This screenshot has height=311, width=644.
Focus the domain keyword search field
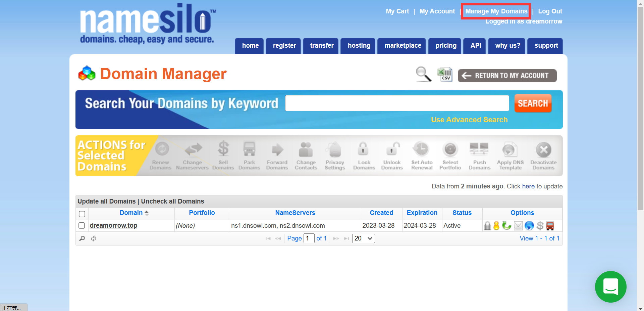pyautogui.click(x=397, y=103)
